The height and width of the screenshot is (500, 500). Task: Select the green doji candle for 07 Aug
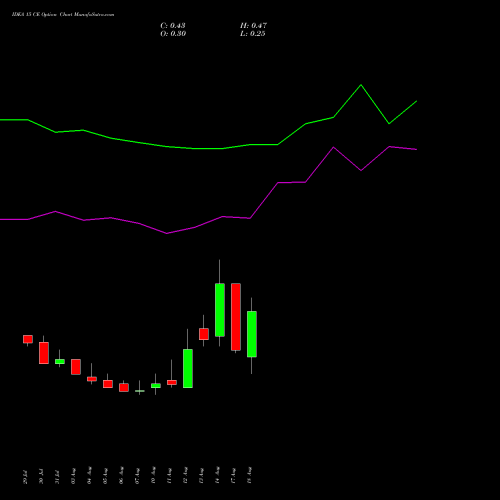(x=140, y=391)
